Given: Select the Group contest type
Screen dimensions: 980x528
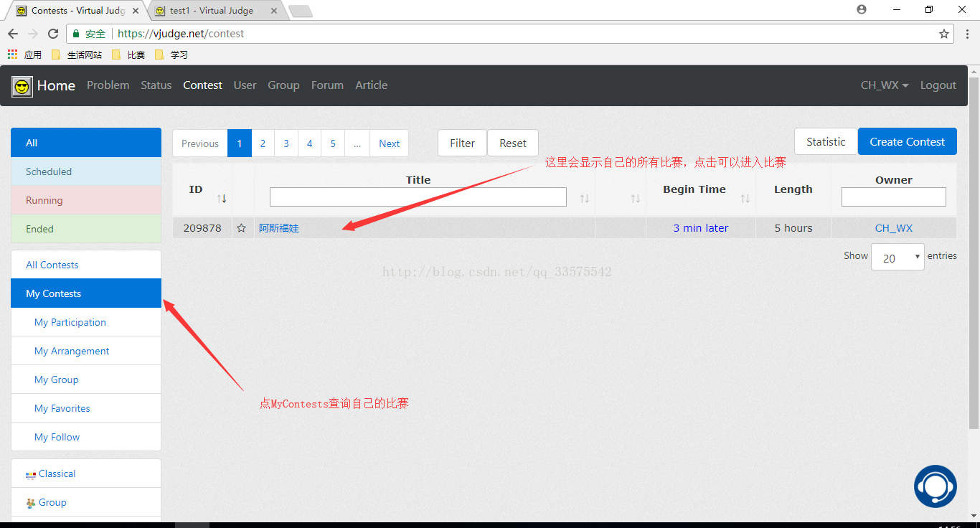Looking at the screenshot, I should point(86,502).
